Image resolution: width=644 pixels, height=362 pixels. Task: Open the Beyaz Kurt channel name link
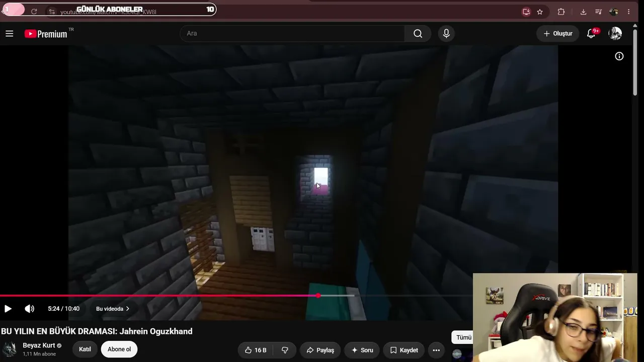(39, 345)
